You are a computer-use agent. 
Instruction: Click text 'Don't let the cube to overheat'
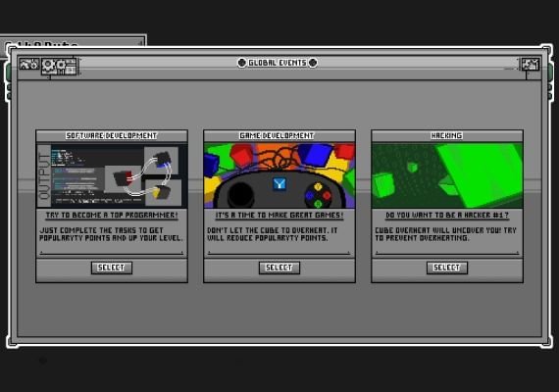pos(267,230)
